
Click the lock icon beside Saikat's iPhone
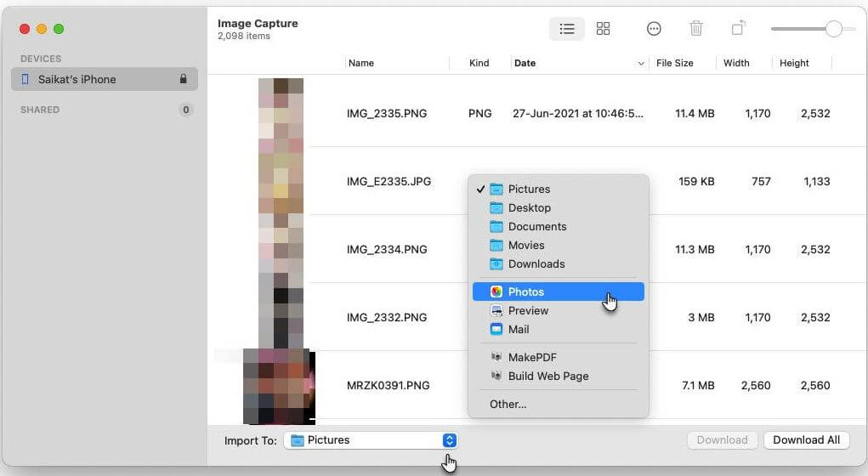point(184,79)
